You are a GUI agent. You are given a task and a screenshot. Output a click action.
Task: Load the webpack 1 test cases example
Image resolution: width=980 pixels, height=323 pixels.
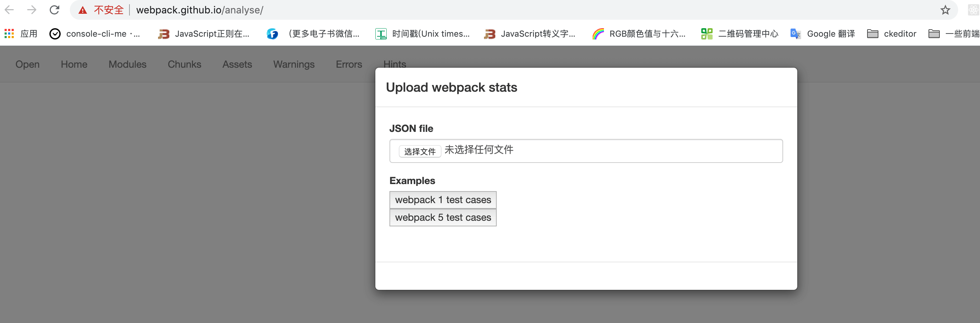pyautogui.click(x=443, y=200)
